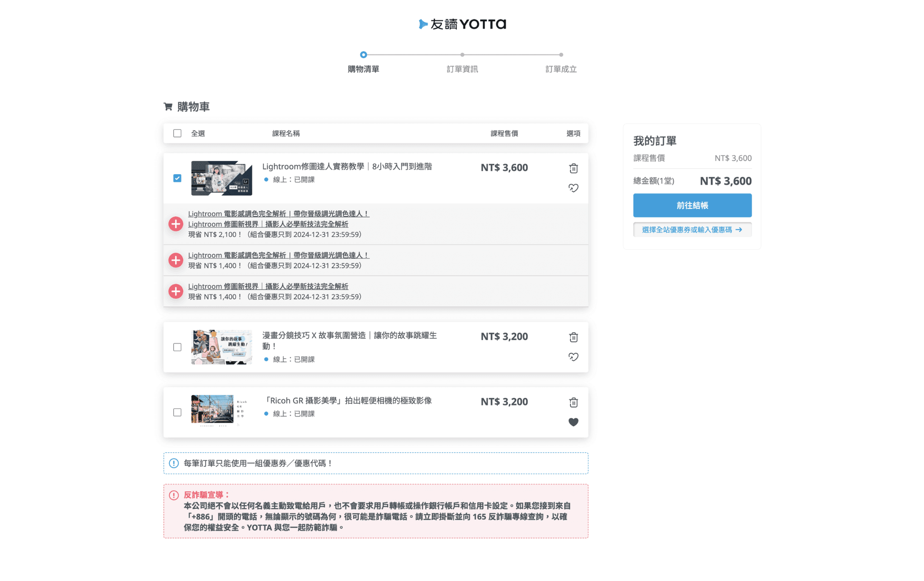The width and height of the screenshot is (924, 581).
Task: Click the 前往結帳 checkout button
Action: click(x=692, y=205)
